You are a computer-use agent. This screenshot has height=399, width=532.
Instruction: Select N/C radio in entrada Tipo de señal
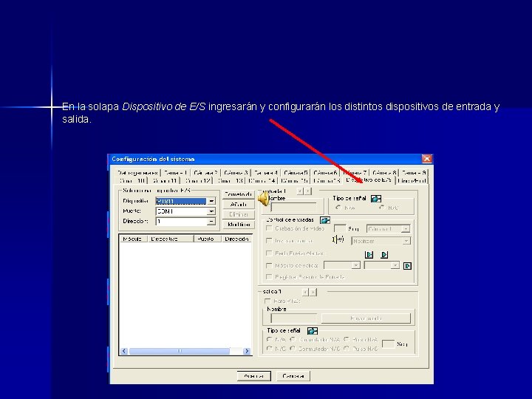[382, 208]
